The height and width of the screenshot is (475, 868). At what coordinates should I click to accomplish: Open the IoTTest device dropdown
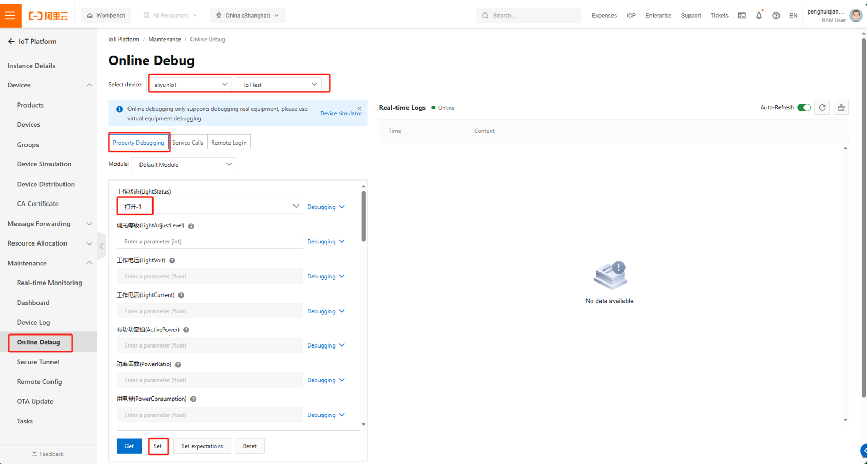pyautogui.click(x=279, y=84)
